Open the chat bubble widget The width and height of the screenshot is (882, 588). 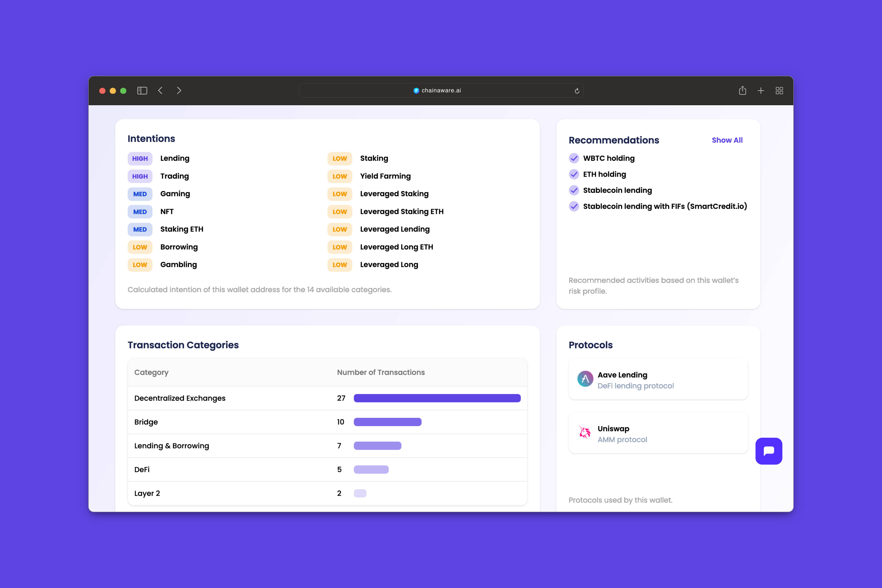tap(769, 451)
